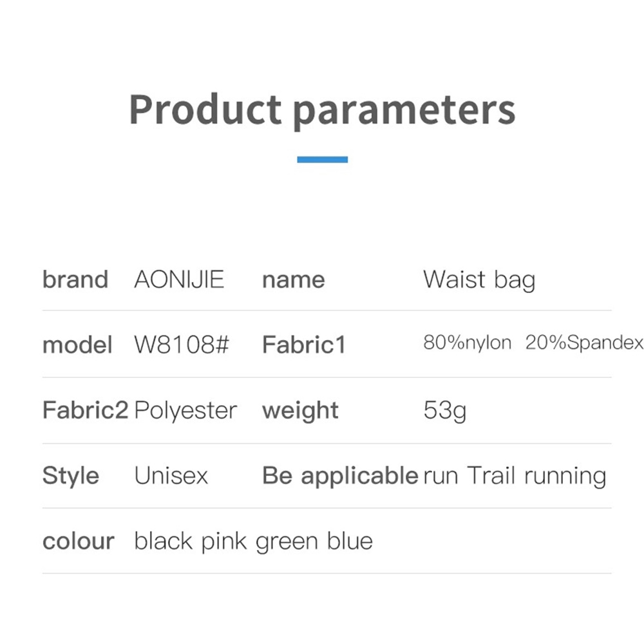Click the blue underline bar below the heading
This screenshot has width=644, height=644.
tap(322, 159)
